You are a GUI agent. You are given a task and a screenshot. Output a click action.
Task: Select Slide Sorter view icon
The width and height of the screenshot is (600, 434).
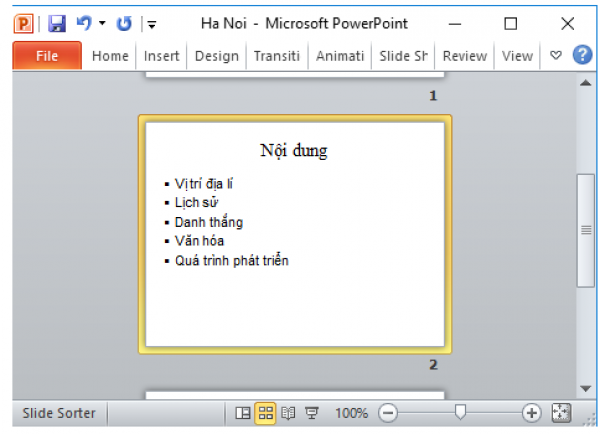[265, 413]
